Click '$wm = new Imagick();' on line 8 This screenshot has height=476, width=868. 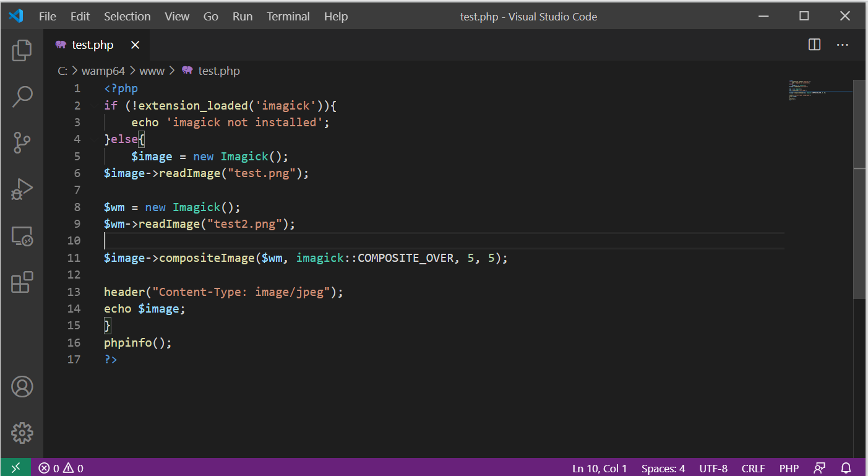point(172,207)
